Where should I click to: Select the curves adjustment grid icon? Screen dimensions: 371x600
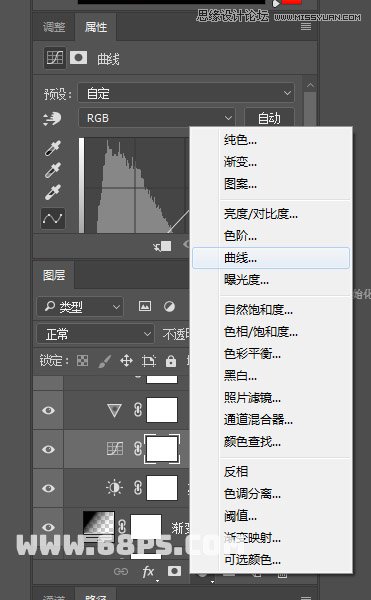pyautogui.click(x=55, y=58)
